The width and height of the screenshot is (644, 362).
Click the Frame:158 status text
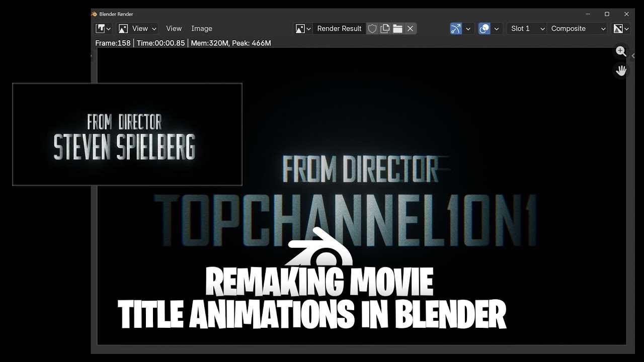113,43
